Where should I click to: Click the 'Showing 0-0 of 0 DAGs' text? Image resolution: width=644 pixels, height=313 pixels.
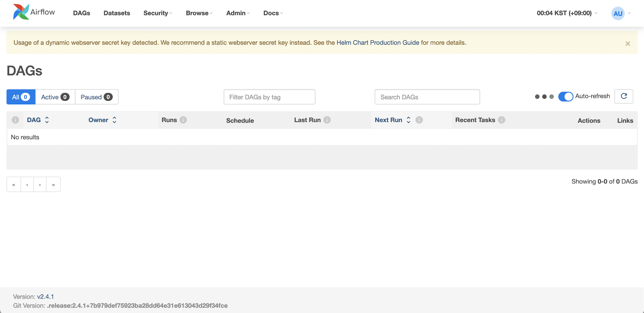point(604,181)
